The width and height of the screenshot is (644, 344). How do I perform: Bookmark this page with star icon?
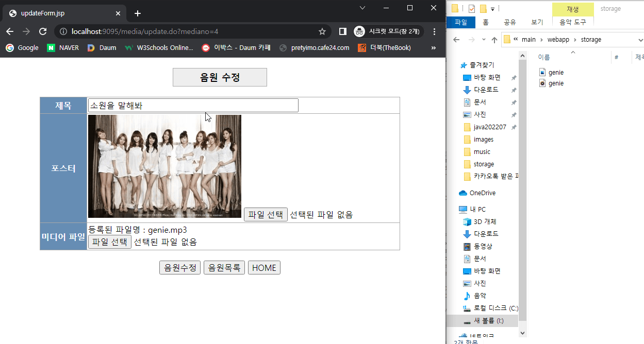click(322, 31)
